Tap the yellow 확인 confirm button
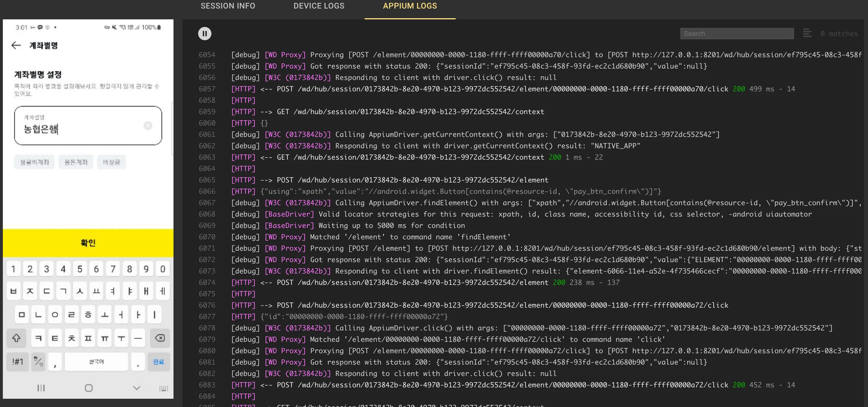This screenshot has height=407, width=868. pos(88,243)
